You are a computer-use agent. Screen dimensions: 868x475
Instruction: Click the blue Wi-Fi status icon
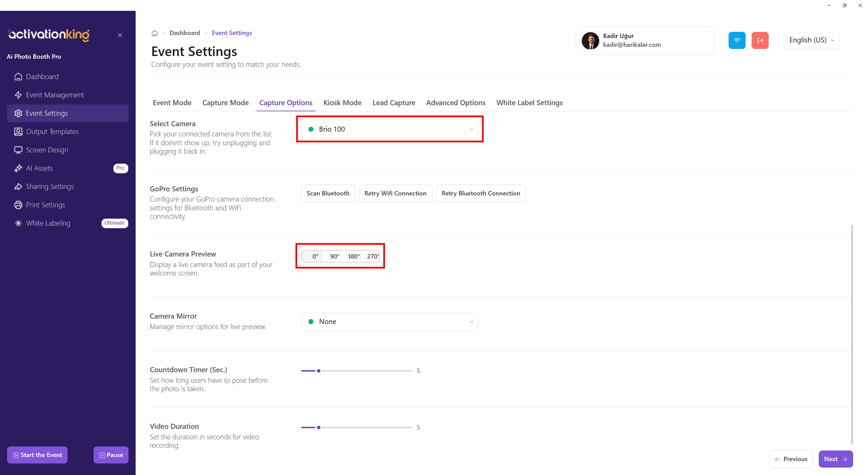click(737, 40)
